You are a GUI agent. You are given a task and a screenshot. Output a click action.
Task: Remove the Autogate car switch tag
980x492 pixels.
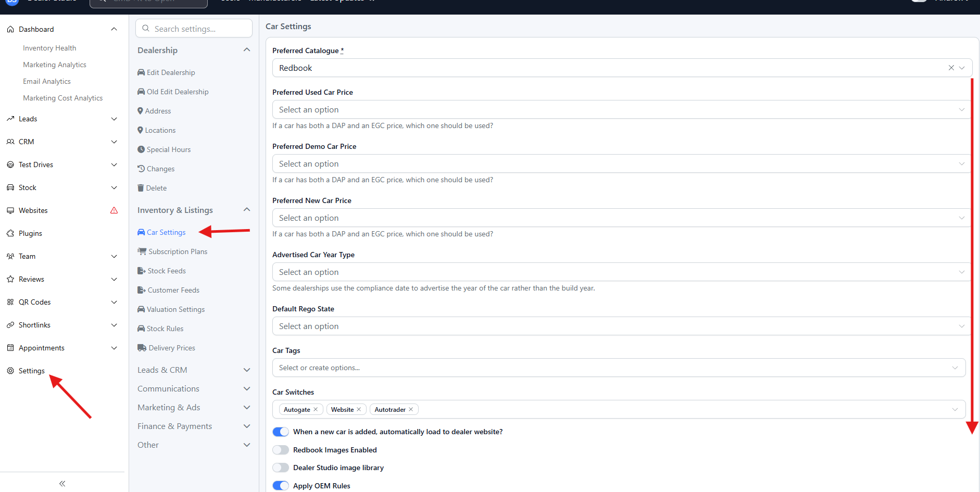coord(316,410)
